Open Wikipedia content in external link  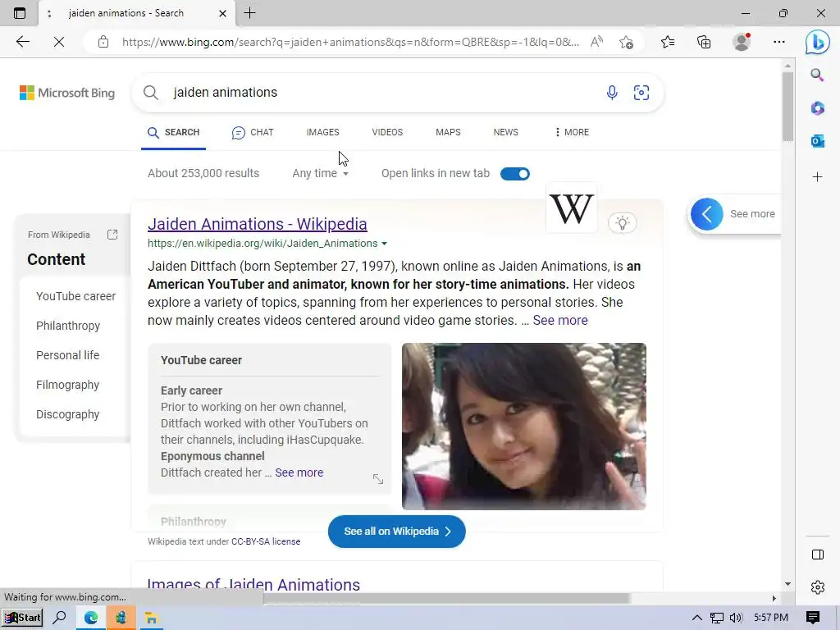[112, 235]
